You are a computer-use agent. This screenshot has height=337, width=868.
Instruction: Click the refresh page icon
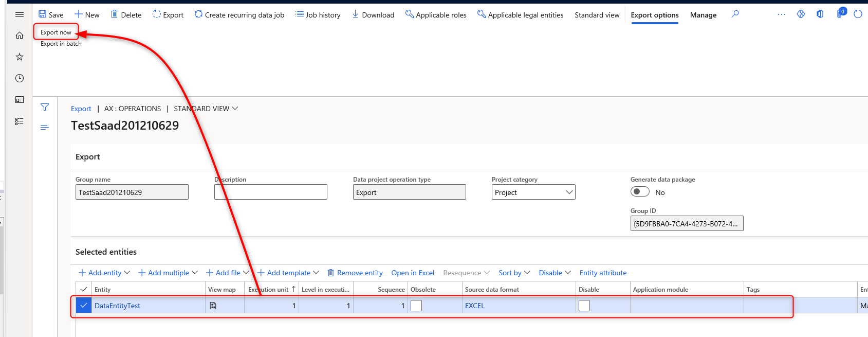click(858, 14)
